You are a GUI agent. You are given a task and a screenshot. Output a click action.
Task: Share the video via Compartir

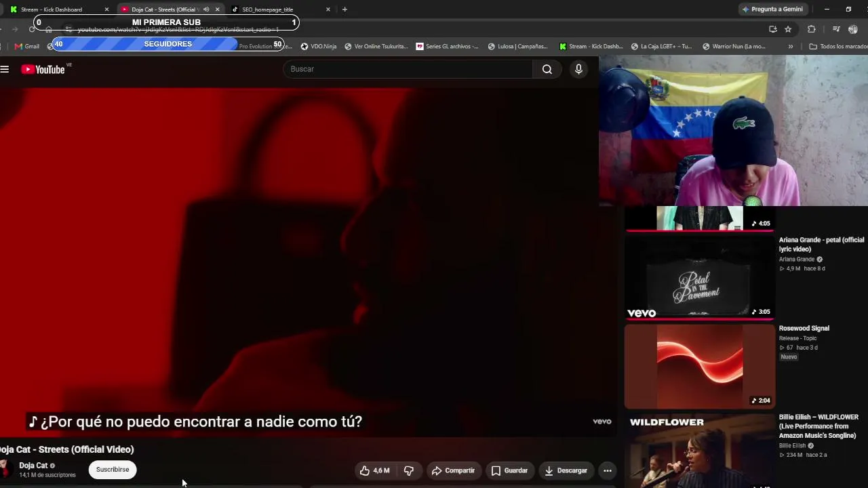tap(453, 470)
